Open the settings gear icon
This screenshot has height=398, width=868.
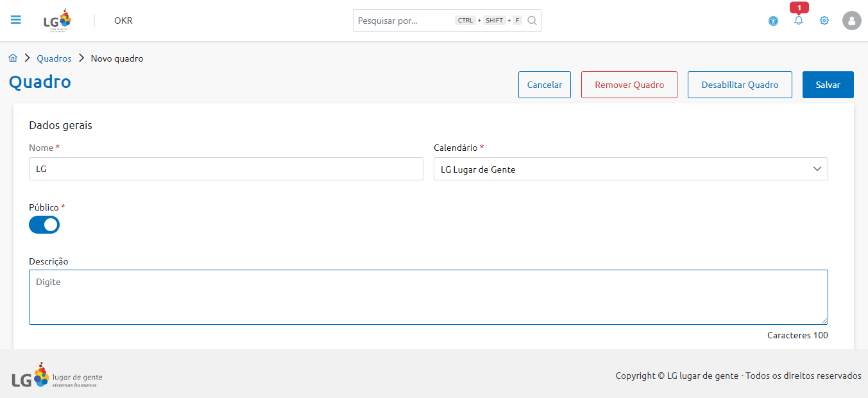coord(824,21)
